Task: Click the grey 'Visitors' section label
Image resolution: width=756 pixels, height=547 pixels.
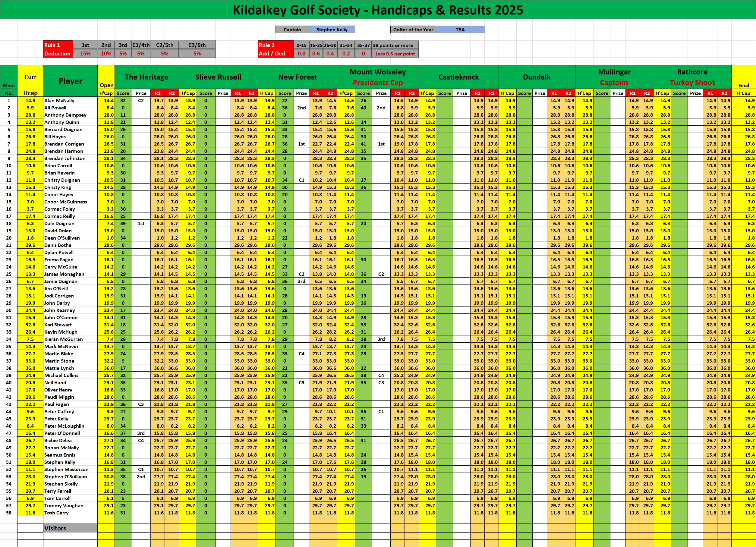Action: (70, 528)
